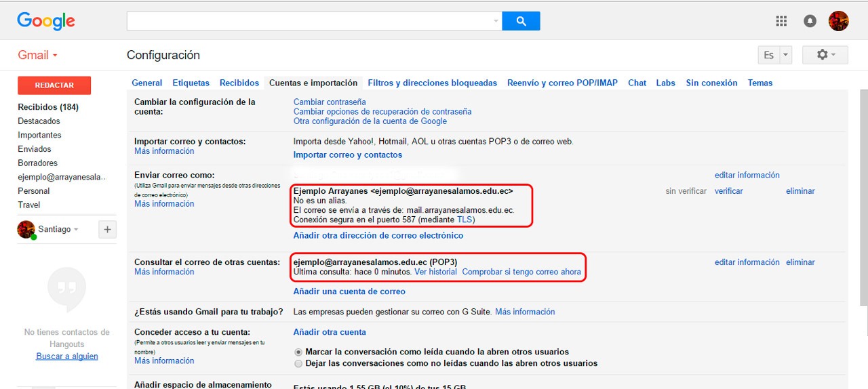Click Importar correo y contactos link
The width and height of the screenshot is (868, 389).
pos(348,155)
